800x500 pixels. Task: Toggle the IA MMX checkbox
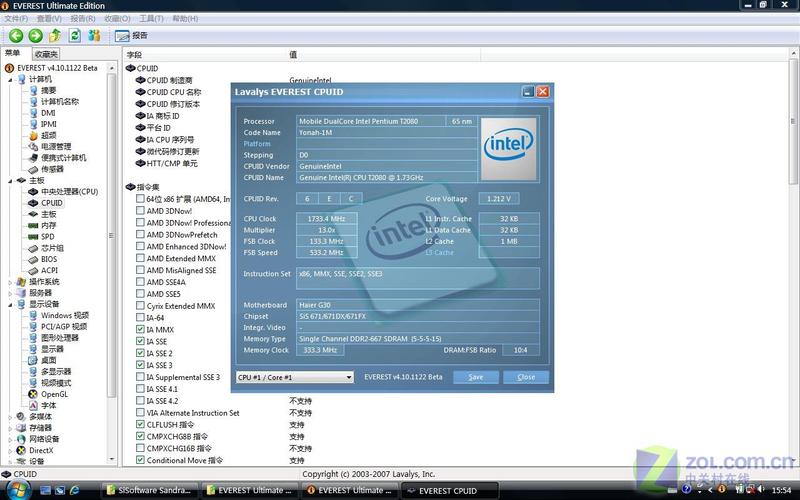point(140,329)
